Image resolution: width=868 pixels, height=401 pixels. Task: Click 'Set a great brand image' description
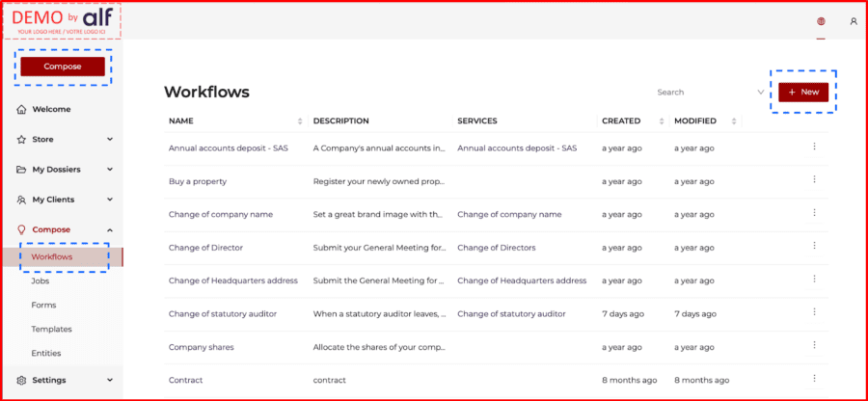pyautogui.click(x=379, y=215)
